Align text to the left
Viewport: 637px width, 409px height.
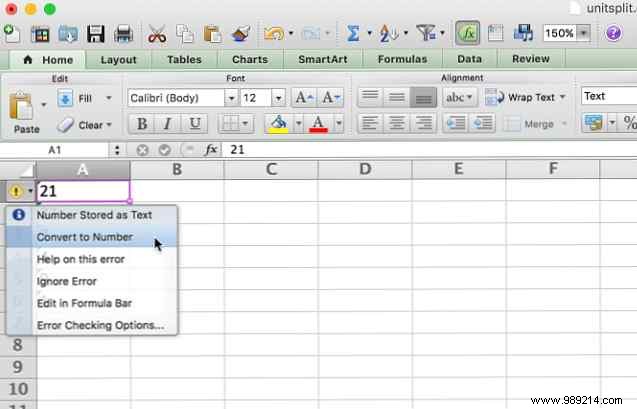[x=369, y=123]
